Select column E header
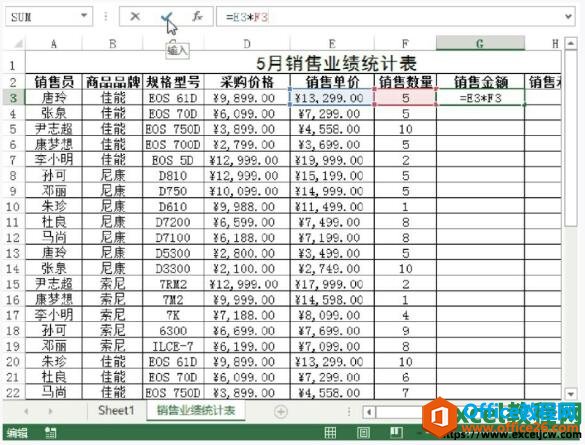The width and height of the screenshot is (585, 445). click(x=332, y=44)
